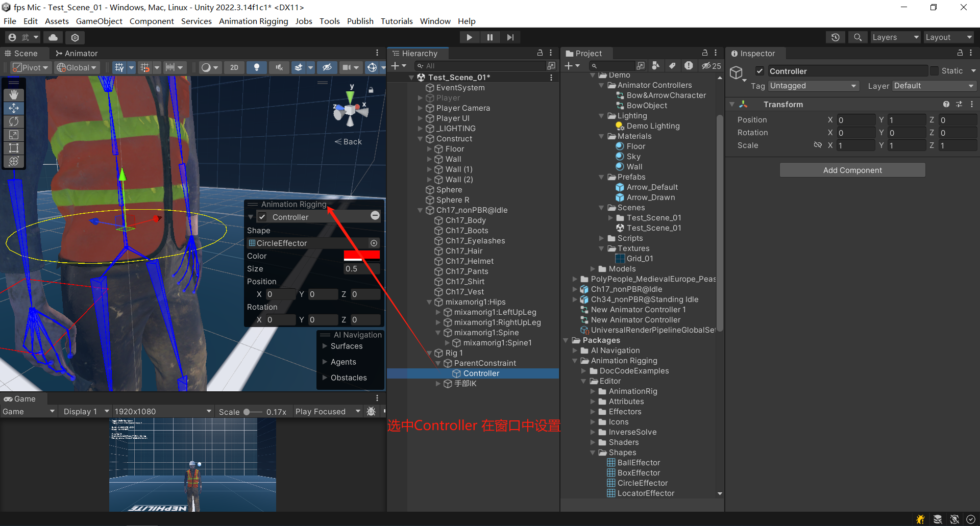This screenshot has width=980, height=526.
Task: Switch to the Animator tab
Action: tap(77, 53)
